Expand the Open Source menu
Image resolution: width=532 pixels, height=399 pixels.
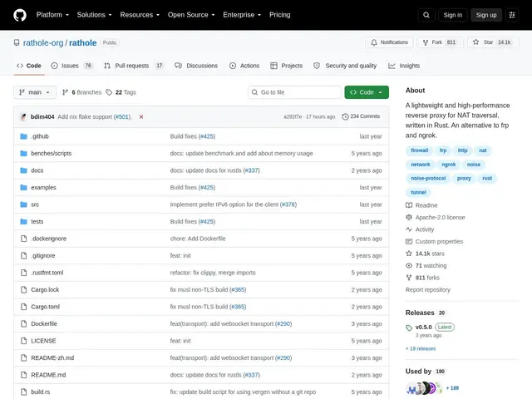pyautogui.click(x=191, y=15)
